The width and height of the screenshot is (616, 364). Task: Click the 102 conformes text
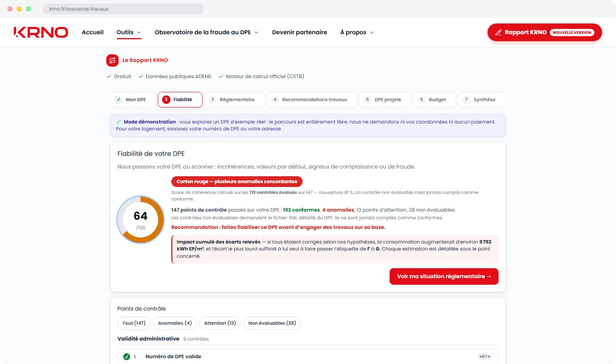point(301,210)
